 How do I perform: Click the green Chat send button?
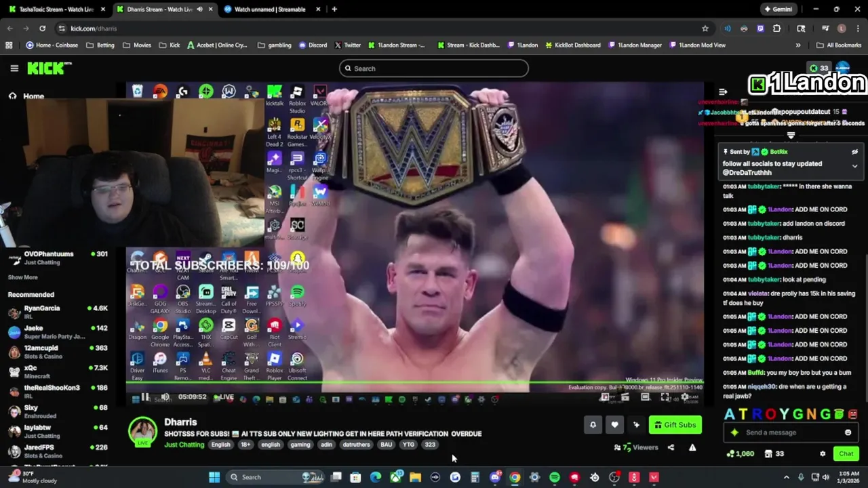click(846, 453)
